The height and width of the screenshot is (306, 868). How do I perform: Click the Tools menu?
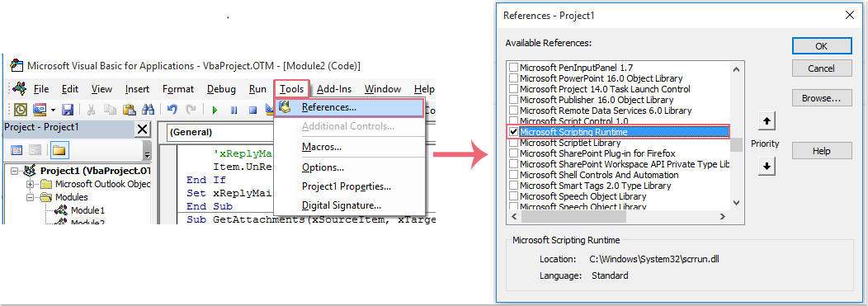[291, 88]
